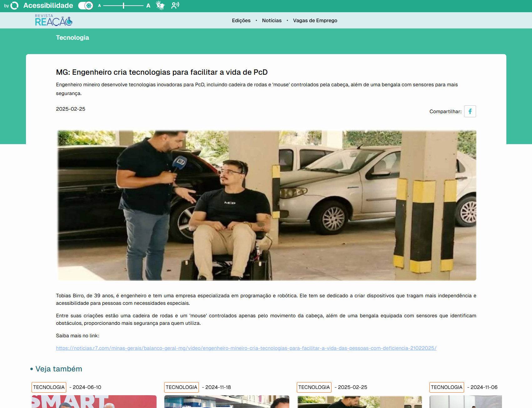Click the first TECNOLOGIA category tag

tap(49, 387)
